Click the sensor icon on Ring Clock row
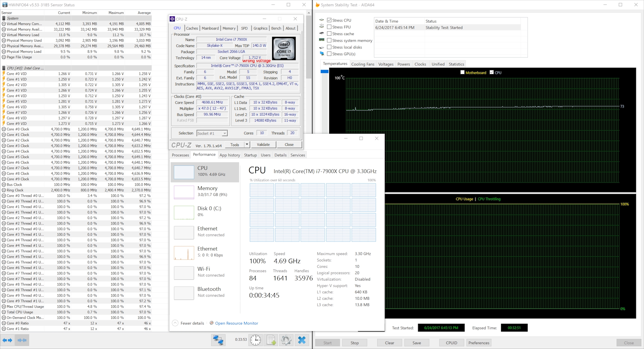The width and height of the screenshot is (644, 349). (4, 190)
